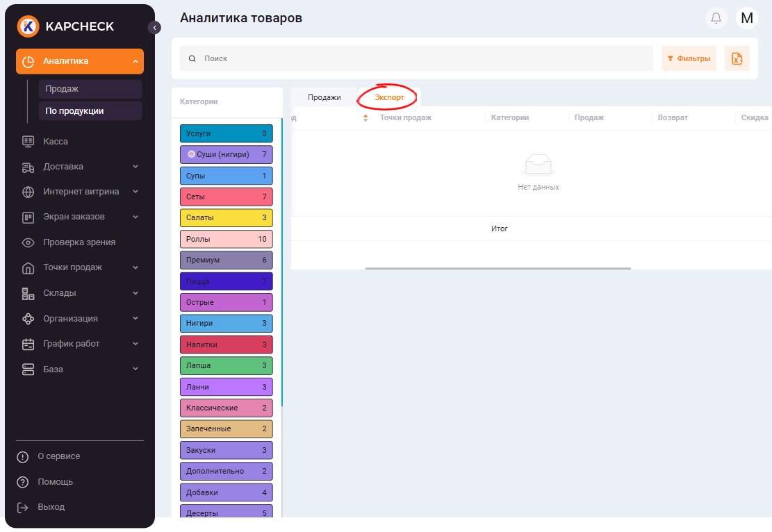Click the user avatar with letter M
772x532 pixels.
tap(746, 18)
